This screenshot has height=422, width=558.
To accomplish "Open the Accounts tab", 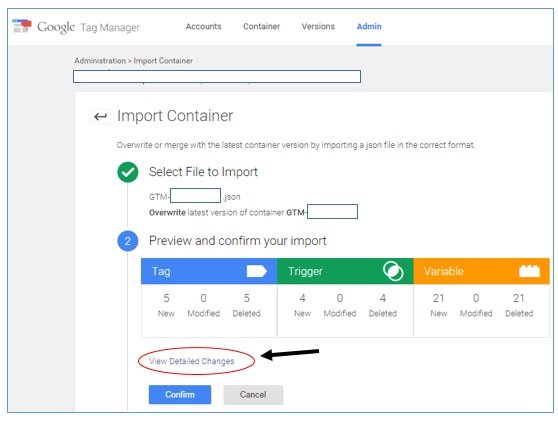I will (x=204, y=26).
